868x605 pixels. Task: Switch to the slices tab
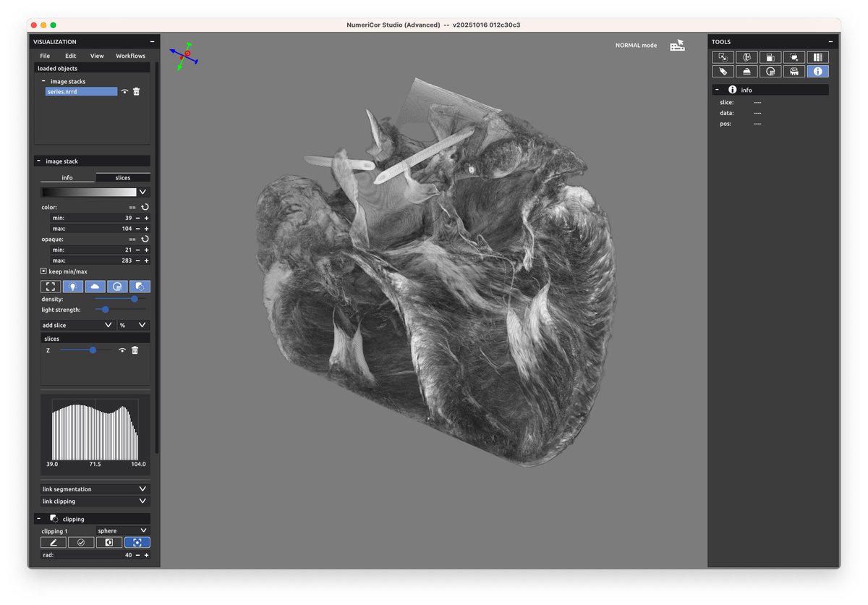(123, 177)
